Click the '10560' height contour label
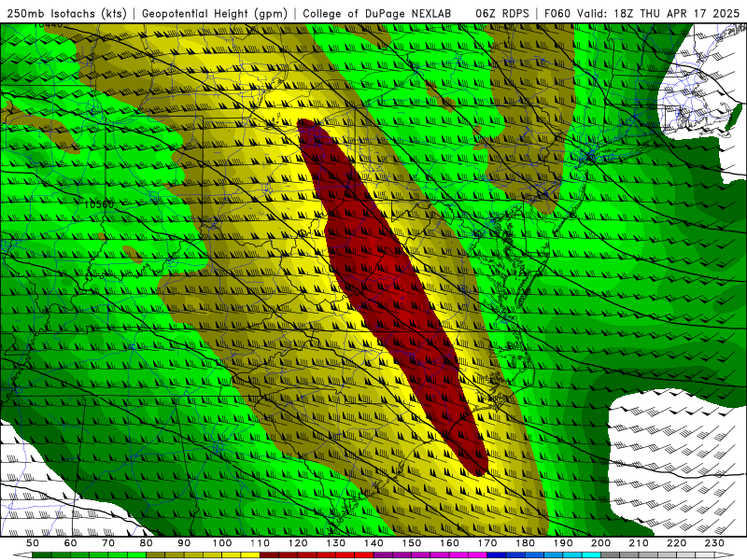This screenshot has width=747, height=560. coord(99,204)
